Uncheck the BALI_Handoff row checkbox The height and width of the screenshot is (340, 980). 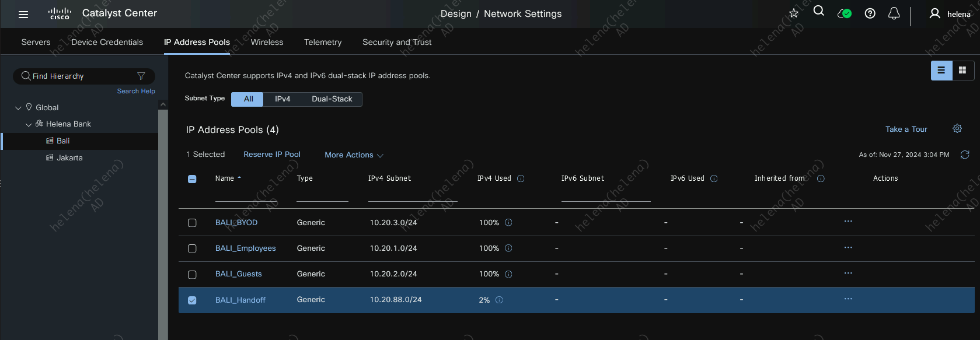[192, 300]
